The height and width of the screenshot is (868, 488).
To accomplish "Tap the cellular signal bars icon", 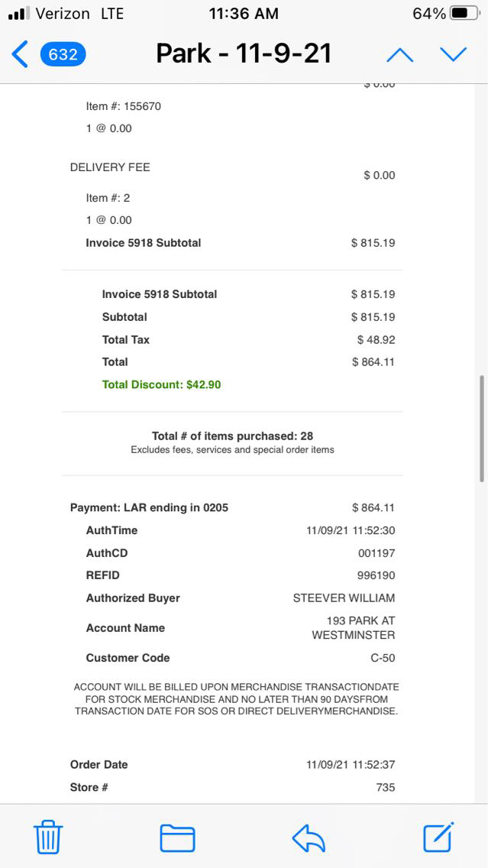I will 18,14.
